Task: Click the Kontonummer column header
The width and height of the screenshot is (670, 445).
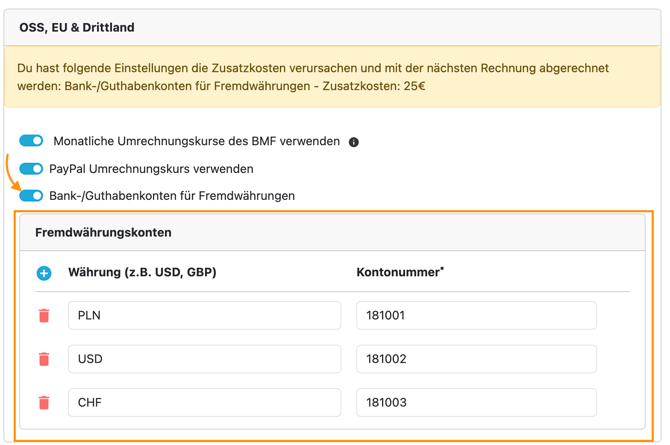Action: pos(400,272)
